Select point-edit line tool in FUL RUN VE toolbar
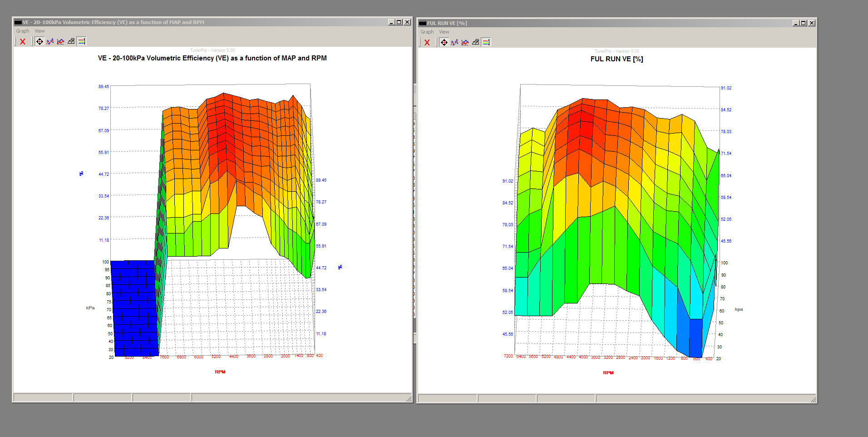Viewport: 868px width, 437px height. click(454, 42)
